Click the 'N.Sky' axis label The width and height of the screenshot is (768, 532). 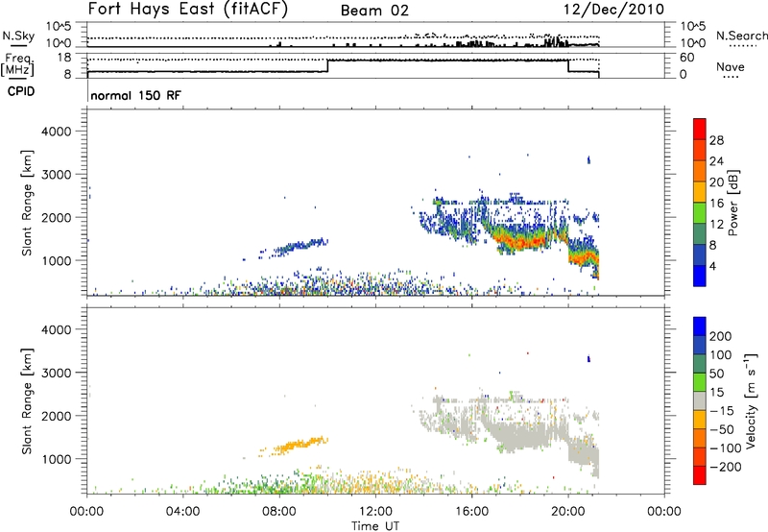(x=18, y=36)
